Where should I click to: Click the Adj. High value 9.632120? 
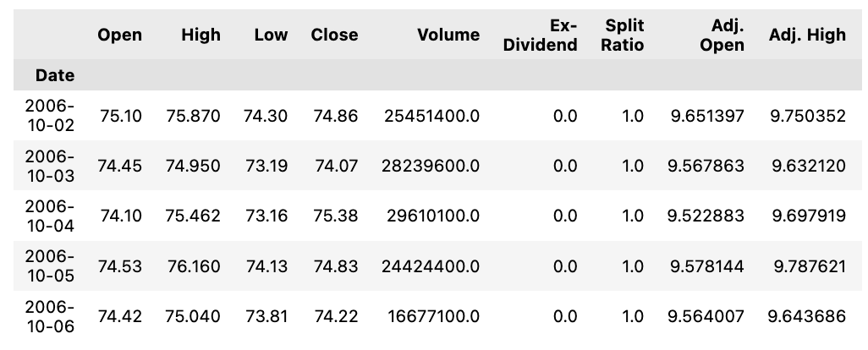tap(808, 166)
